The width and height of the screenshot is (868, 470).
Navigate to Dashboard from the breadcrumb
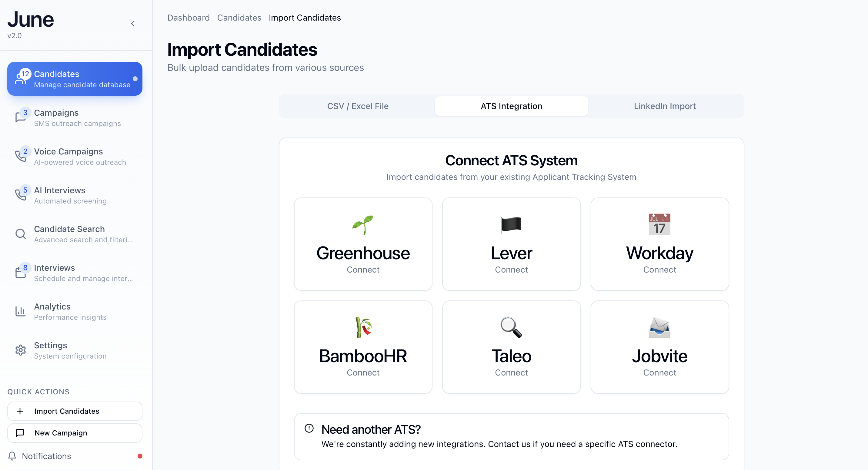point(188,18)
